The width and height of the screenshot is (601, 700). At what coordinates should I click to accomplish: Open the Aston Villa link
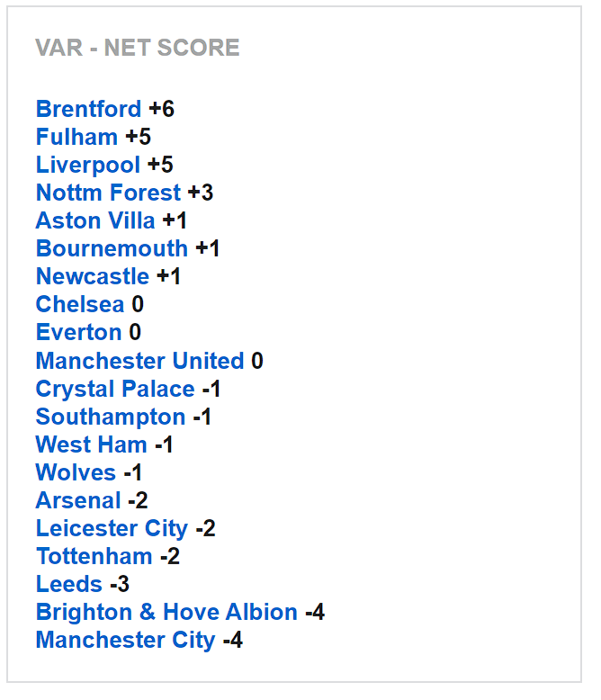(95, 220)
